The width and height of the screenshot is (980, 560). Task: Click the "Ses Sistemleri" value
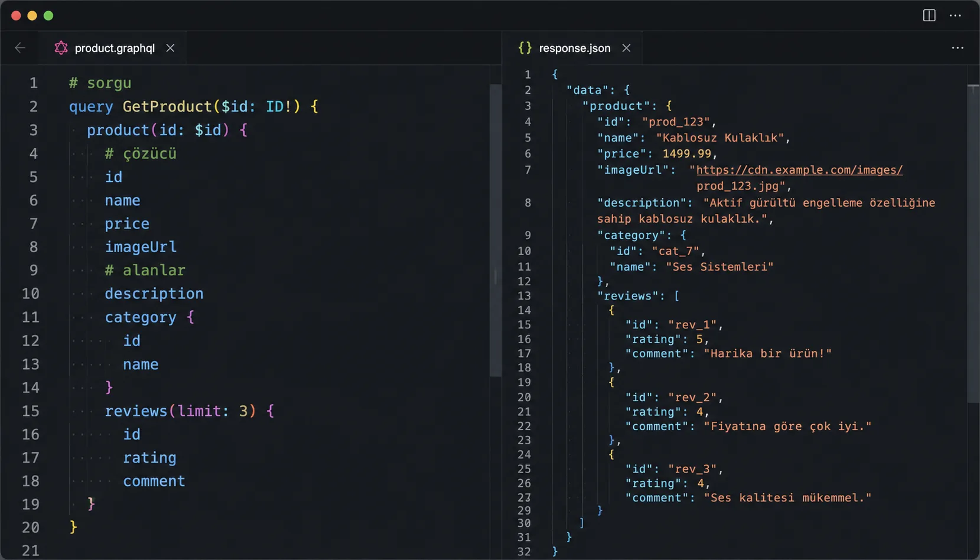[719, 267]
